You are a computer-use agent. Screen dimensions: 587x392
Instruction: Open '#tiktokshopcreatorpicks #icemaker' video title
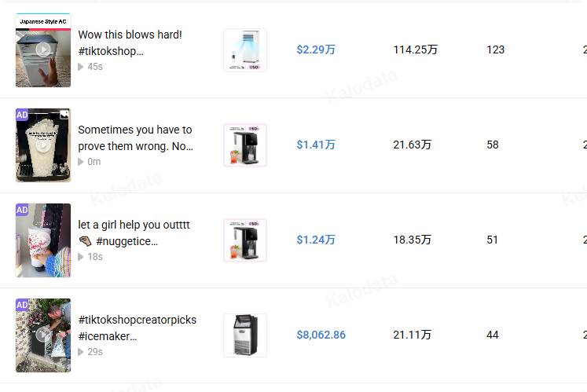coord(137,328)
